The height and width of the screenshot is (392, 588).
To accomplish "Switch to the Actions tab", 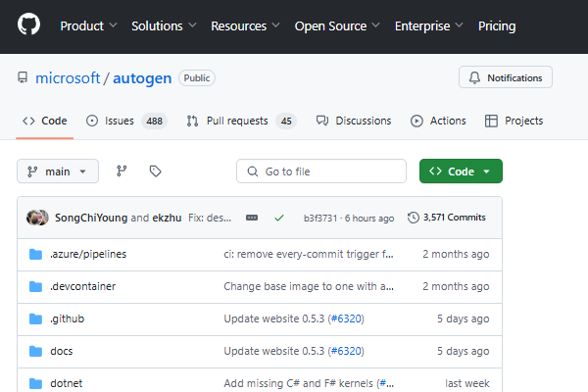I will pyautogui.click(x=438, y=121).
